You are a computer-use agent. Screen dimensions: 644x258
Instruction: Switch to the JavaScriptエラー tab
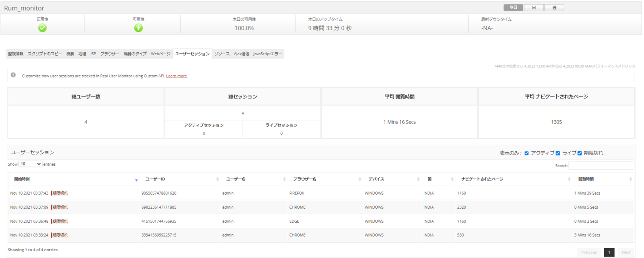point(267,54)
